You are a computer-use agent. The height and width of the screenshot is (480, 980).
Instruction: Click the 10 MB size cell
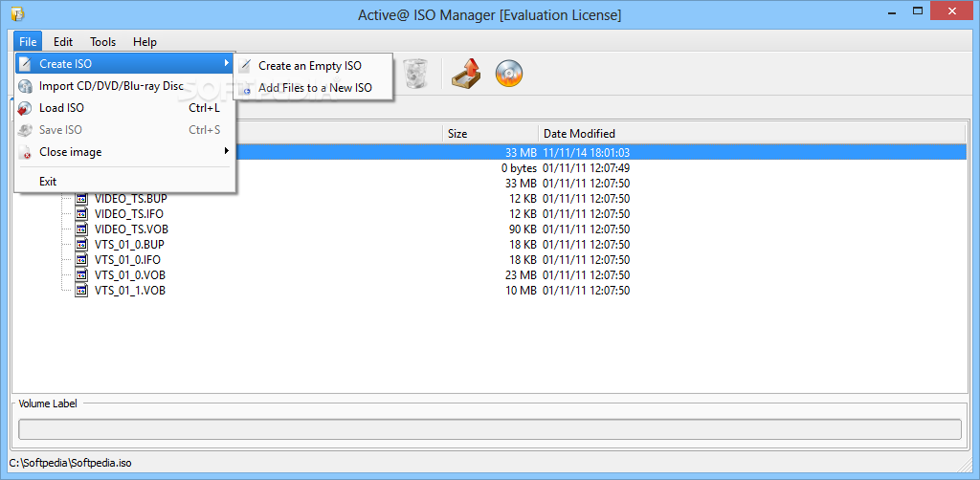522,291
